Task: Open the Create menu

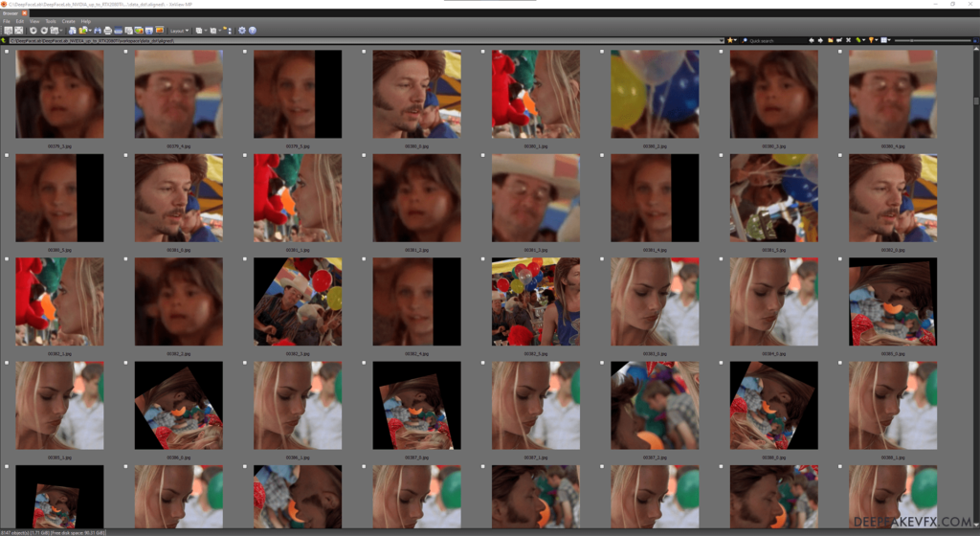Action: (x=68, y=21)
